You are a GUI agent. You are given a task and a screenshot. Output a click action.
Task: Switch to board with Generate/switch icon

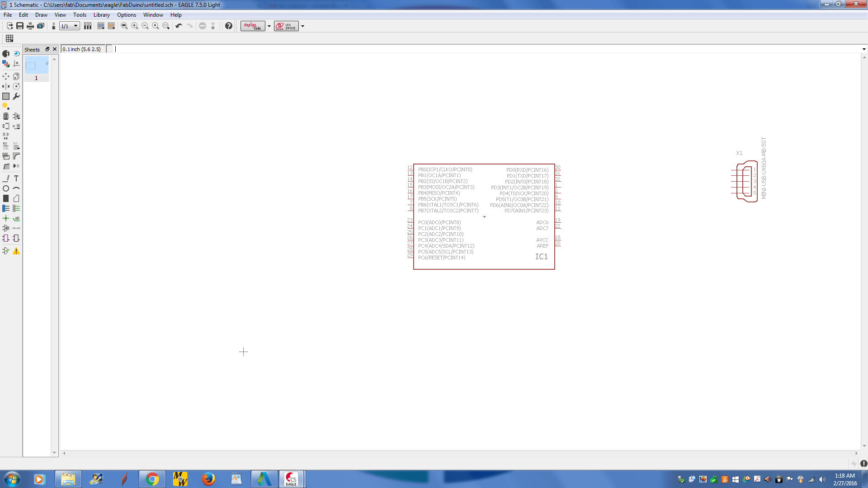[54, 26]
